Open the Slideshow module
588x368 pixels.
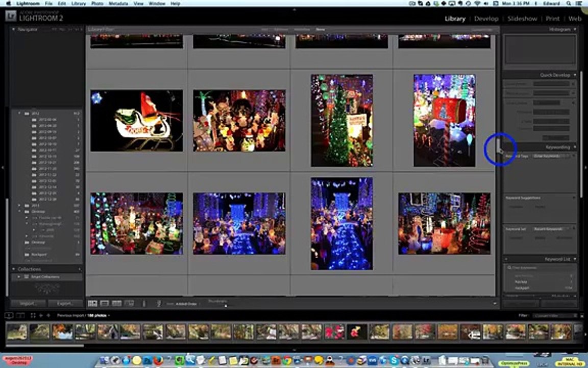[x=522, y=18]
